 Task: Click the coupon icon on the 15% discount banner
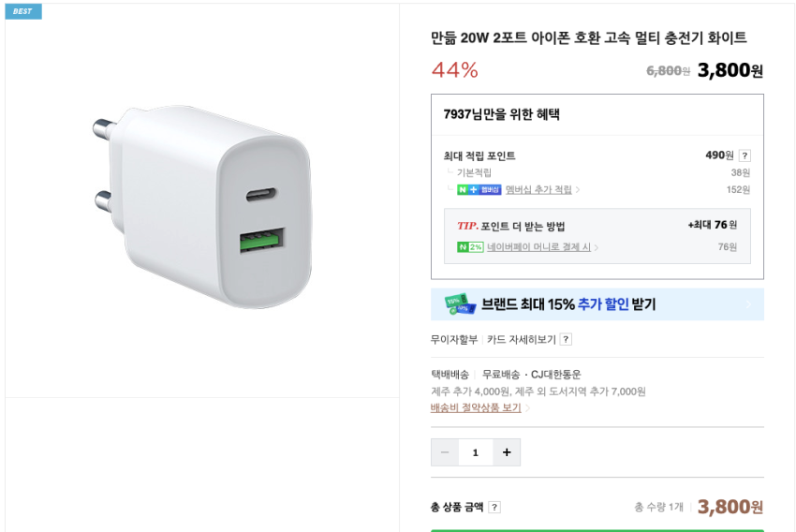coord(459,303)
